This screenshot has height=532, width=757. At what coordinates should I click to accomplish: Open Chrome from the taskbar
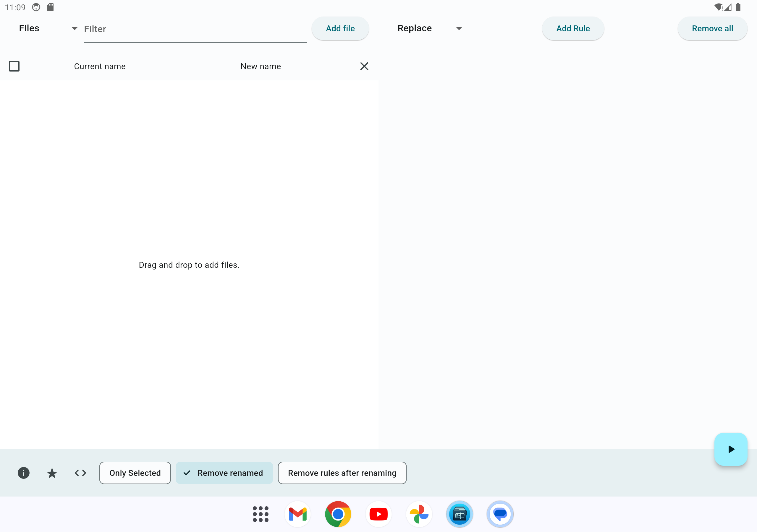[x=338, y=514]
